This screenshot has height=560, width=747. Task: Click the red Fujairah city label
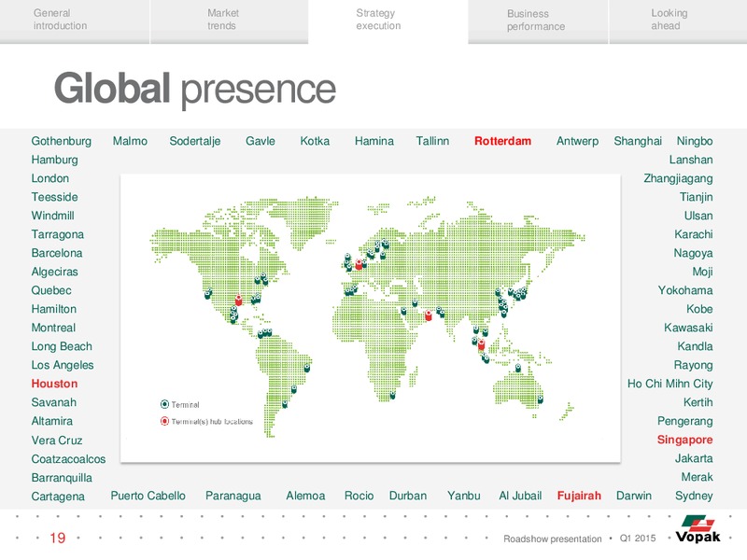click(x=579, y=497)
